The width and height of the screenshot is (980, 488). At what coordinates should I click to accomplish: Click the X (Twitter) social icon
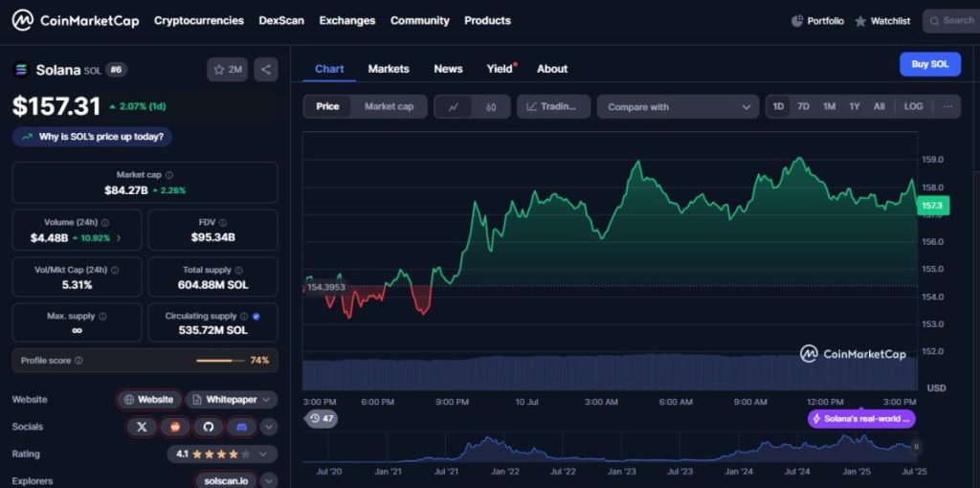[142, 427]
